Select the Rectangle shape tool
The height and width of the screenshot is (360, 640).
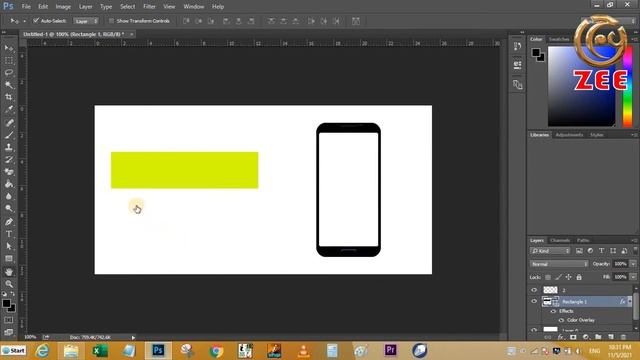click(9, 259)
